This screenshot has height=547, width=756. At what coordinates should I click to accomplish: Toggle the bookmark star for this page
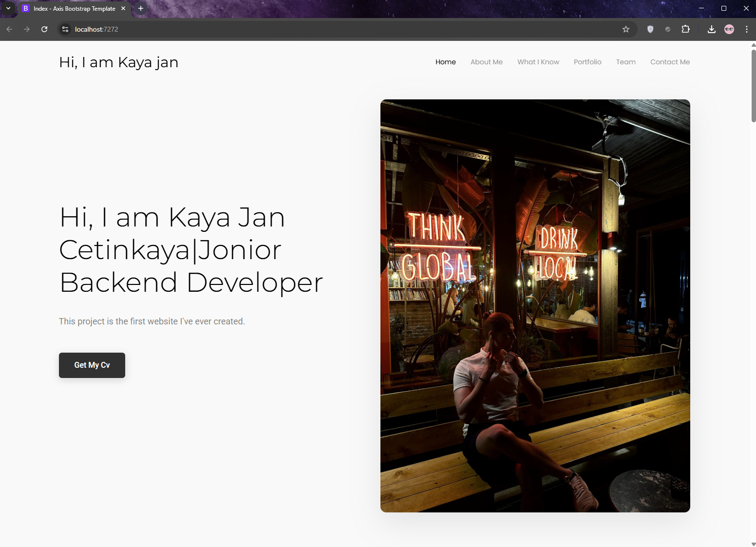(625, 29)
